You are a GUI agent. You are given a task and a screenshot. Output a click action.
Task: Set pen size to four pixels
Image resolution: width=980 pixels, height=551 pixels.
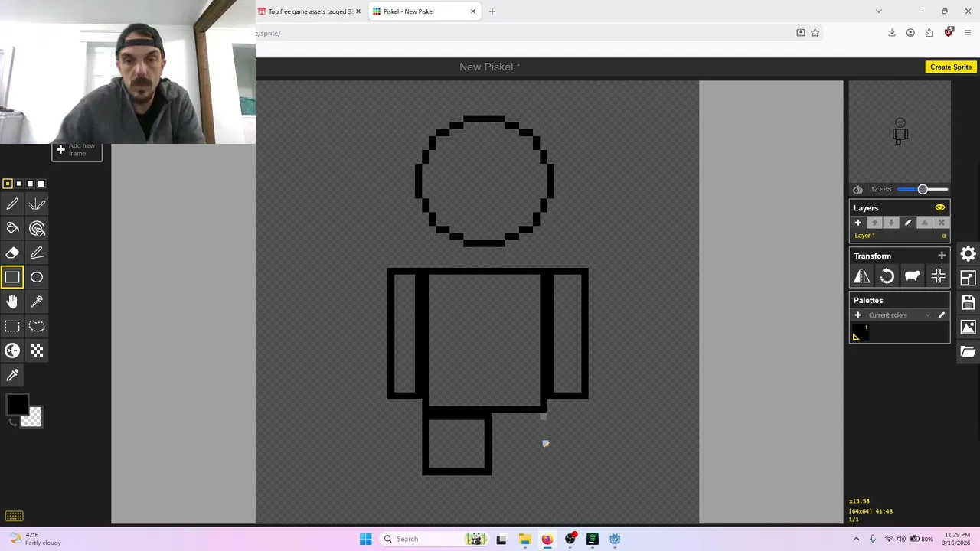point(41,184)
